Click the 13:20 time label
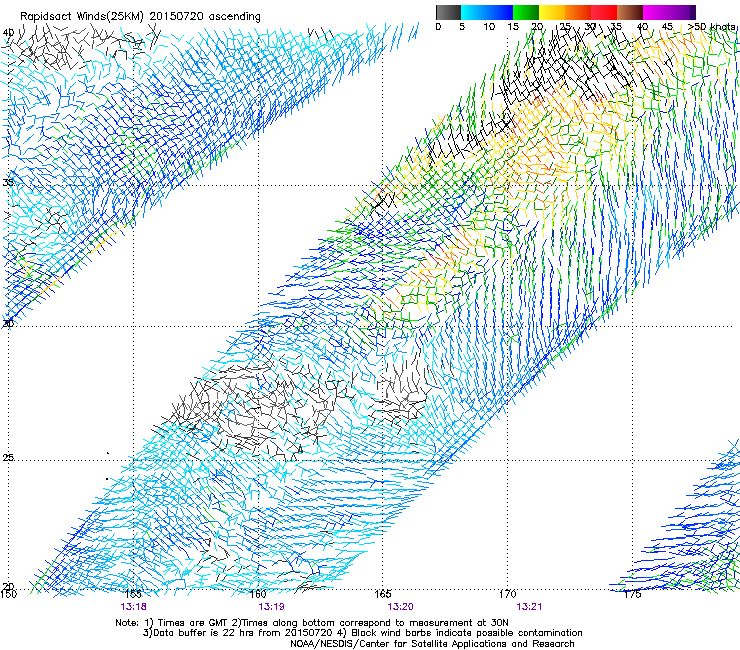The height and width of the screenshot is (650, 740). click(400, 607)
